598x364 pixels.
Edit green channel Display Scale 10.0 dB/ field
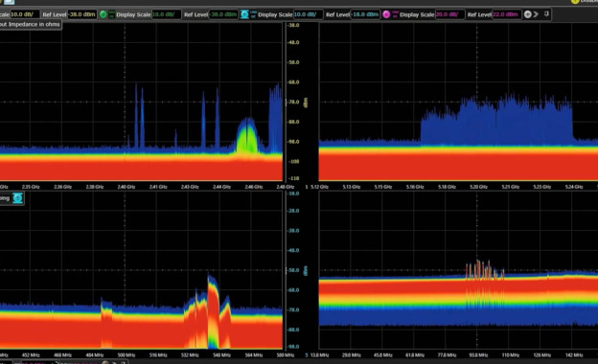[x=167, y=14]
